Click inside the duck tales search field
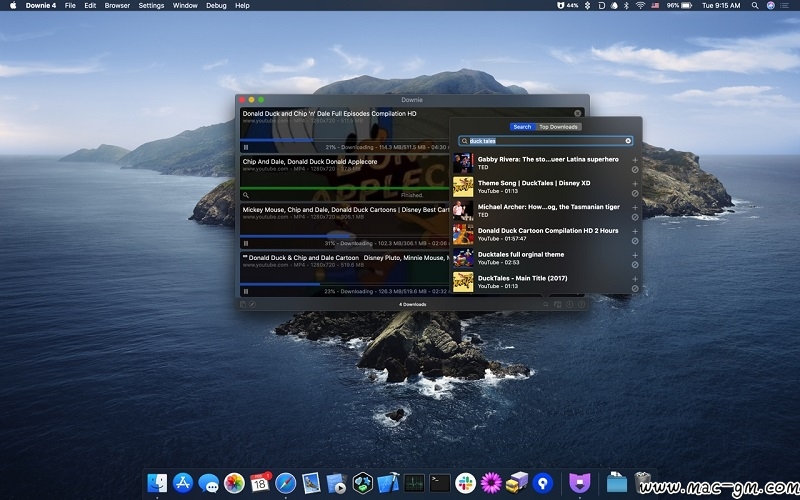The height and width of the screenshot is (500, 800). coord(545,141)
